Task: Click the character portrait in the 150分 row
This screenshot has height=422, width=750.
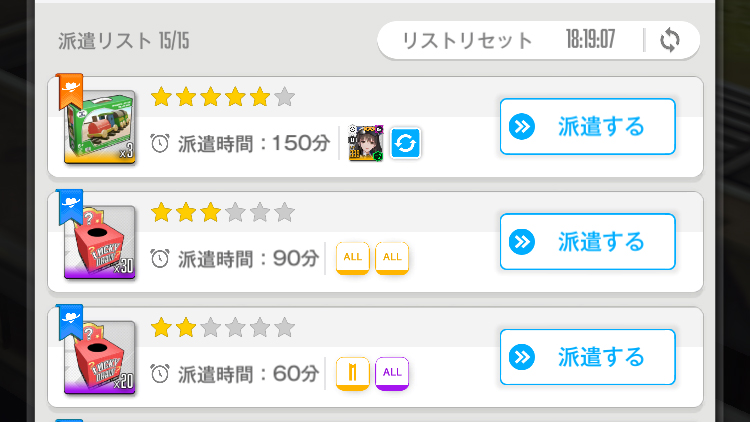Action: tap(365, 144)
